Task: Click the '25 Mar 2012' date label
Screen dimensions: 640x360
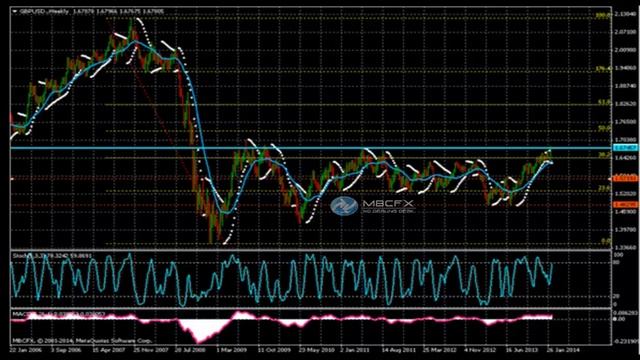Action: tap(439, 350)
